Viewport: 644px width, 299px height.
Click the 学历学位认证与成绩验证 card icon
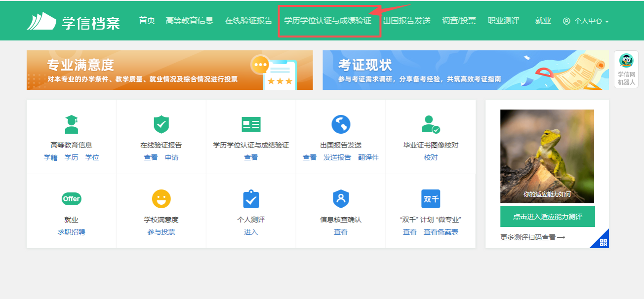pyautogui.click(x=251, y=124)
